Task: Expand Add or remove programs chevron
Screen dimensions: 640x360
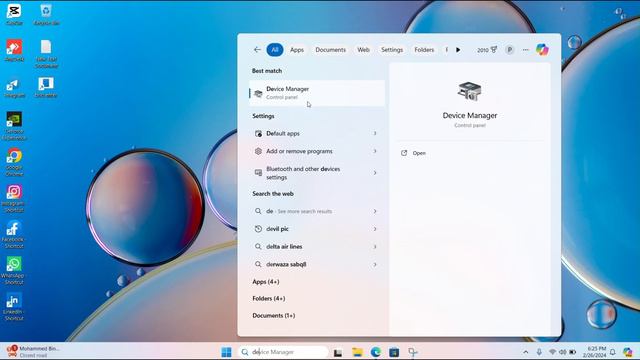Action: 375,151
